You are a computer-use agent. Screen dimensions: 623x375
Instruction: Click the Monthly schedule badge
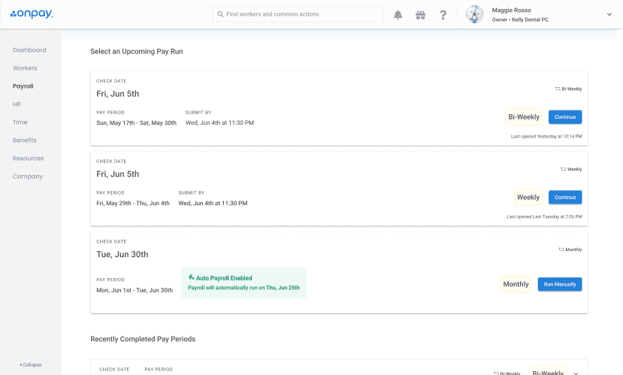click(x=516, y=284)
